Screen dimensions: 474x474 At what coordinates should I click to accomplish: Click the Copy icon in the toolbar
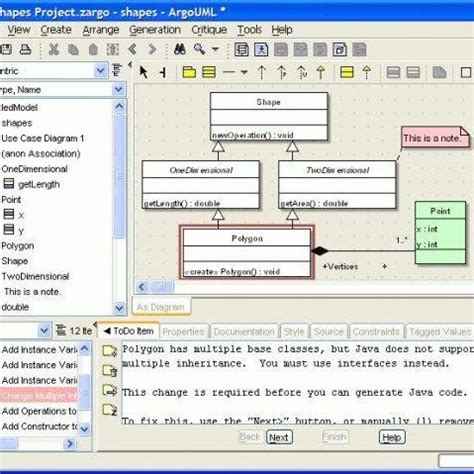click(x=73, y=50)
